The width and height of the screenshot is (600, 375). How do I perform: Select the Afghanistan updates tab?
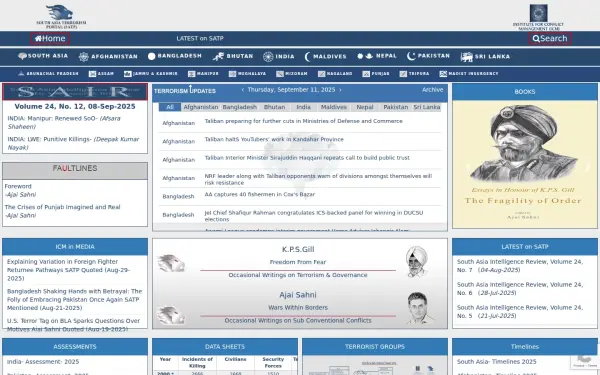(x=201, y=107)
